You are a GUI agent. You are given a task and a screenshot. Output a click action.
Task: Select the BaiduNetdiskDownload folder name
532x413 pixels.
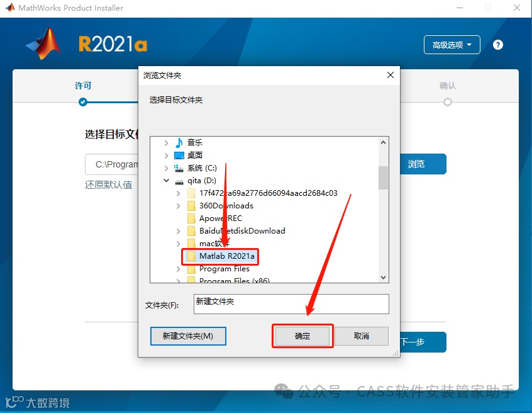pyautogui.click(x=242, y=231)
